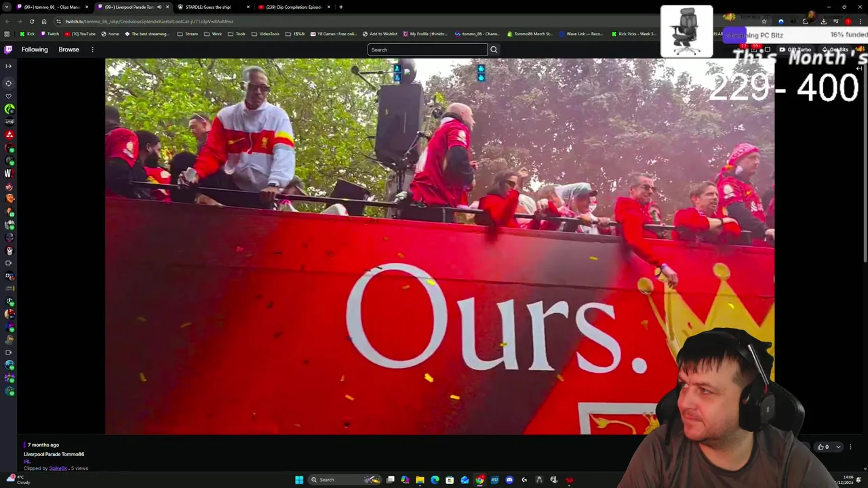The width and height of the screenshot is (868, 488).
Task: Open Add to Wishlist bookmark
Action: pos(380,34)
